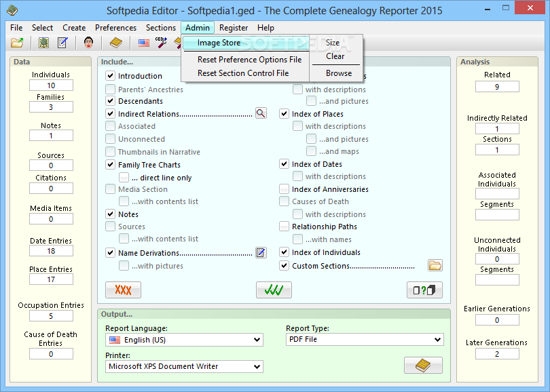
Task: Toggle the Indirect Relations checkbox
Action: pyautogui.click(x=111, y=114)
